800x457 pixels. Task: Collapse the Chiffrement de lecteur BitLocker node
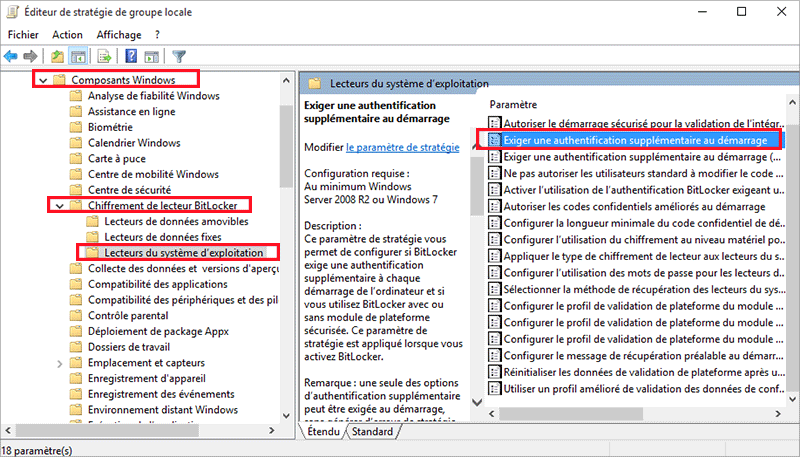pos(58,205)
